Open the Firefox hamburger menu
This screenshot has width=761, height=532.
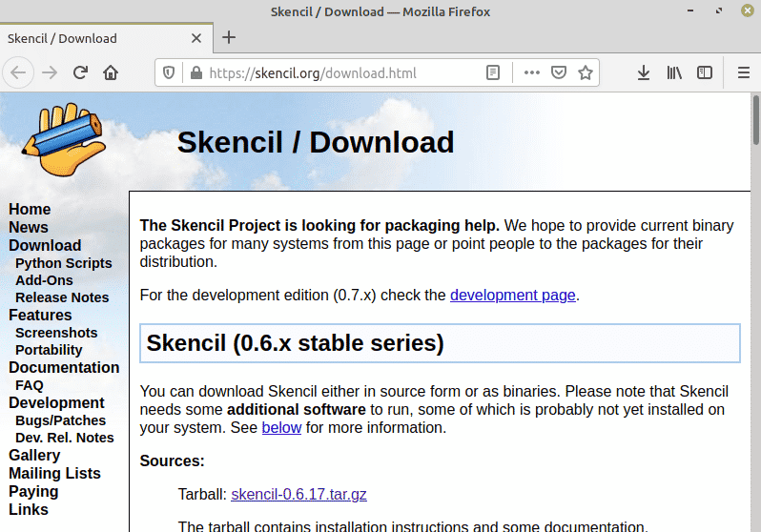click(744, 72)
